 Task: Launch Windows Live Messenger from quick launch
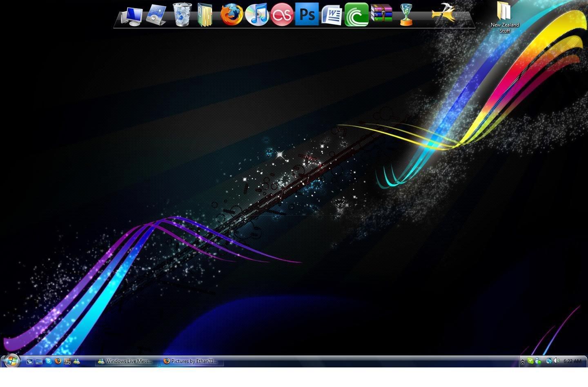click(x=77, y=361)
